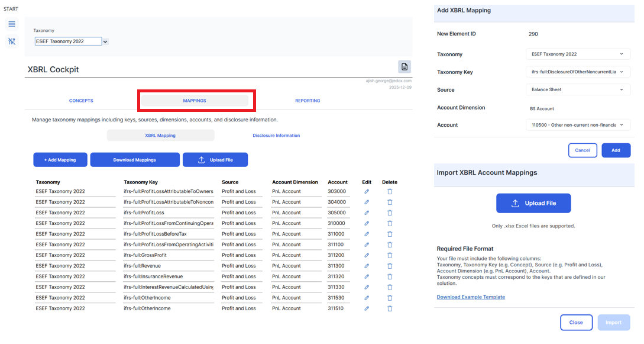Expand the Account dropdown showing 110500
The width and height of the screenshot is (644, 344).
[578, 125]
